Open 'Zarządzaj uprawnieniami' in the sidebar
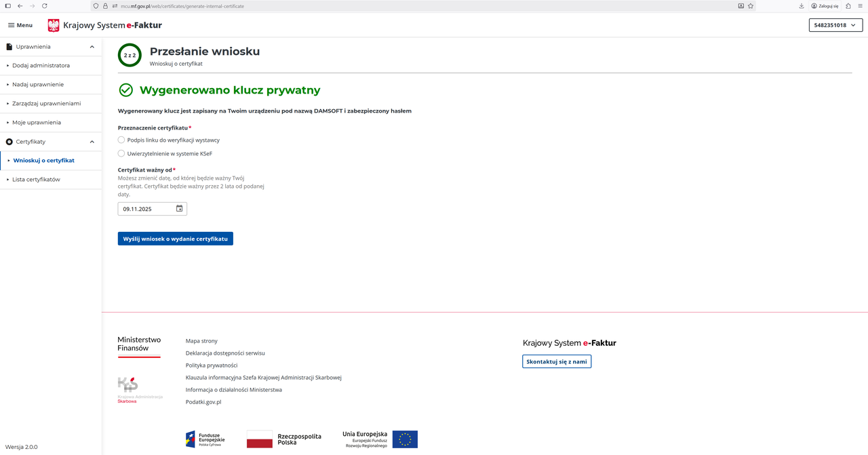This screenshot has width=868, height=455. click(x=46, y=104)
